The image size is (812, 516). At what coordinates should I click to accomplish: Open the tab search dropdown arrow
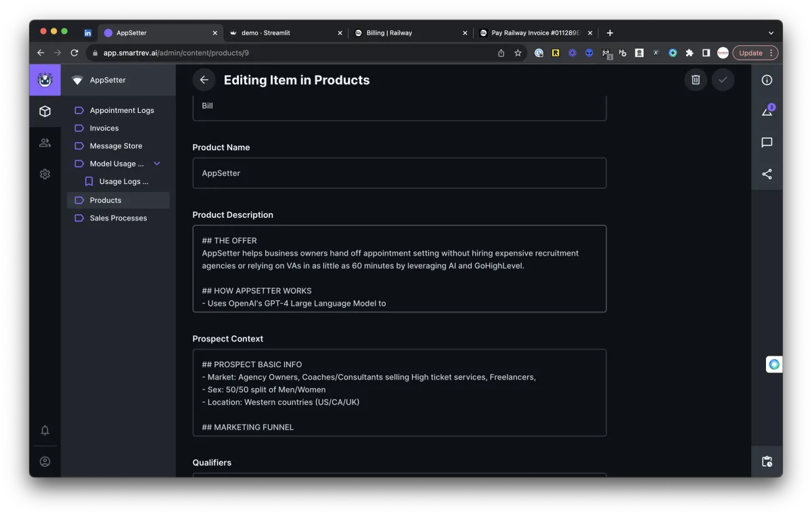click(771, 32)
